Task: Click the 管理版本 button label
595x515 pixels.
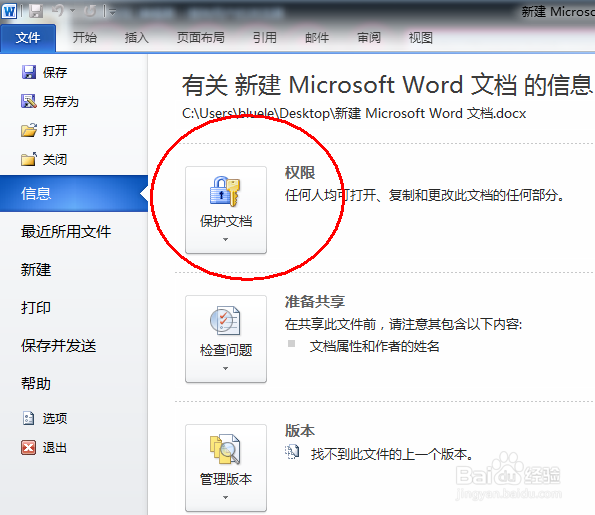Action: pos(226,479)
